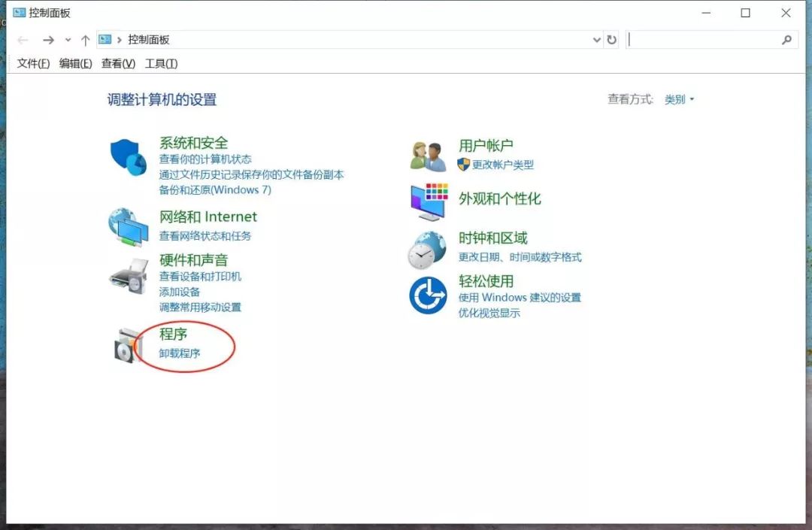Screen dimensions: 812x530
Task: Click 更改帐户类型 link
Action: coord(502,165)
